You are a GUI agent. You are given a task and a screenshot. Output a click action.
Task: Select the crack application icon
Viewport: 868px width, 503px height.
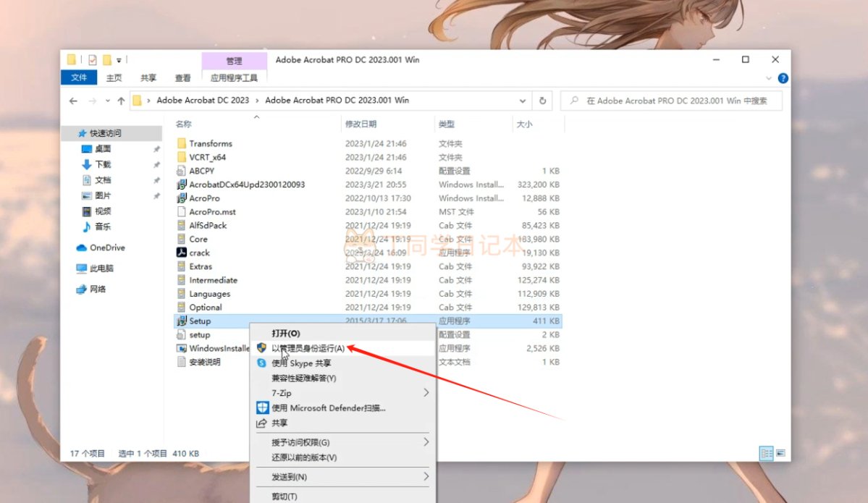pos(182,253)
